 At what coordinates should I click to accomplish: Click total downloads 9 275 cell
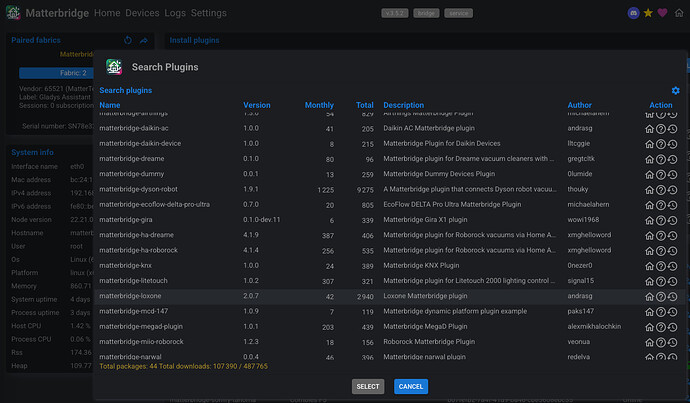(365, 190)
